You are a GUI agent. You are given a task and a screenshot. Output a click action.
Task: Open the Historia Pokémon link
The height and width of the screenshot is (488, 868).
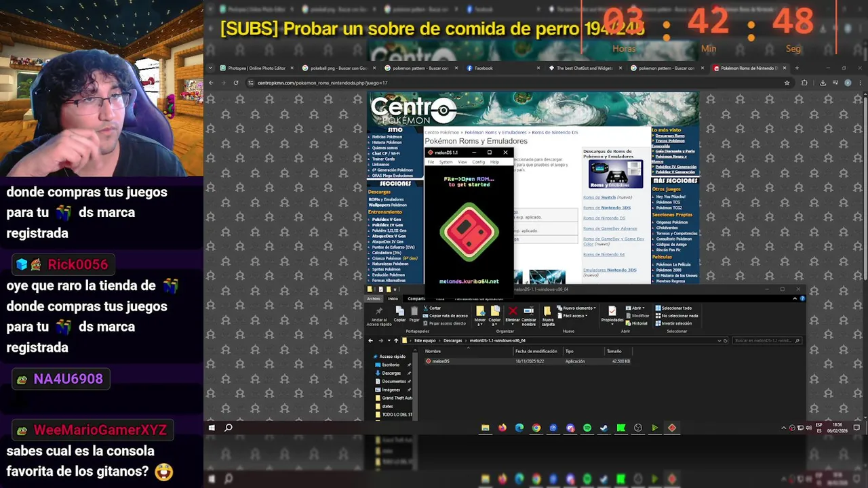pyautogui.click(x=387, y=142)
